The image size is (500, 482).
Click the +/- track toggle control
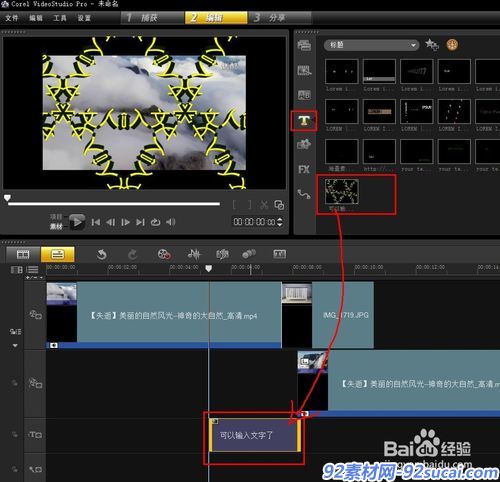(35, 278)
